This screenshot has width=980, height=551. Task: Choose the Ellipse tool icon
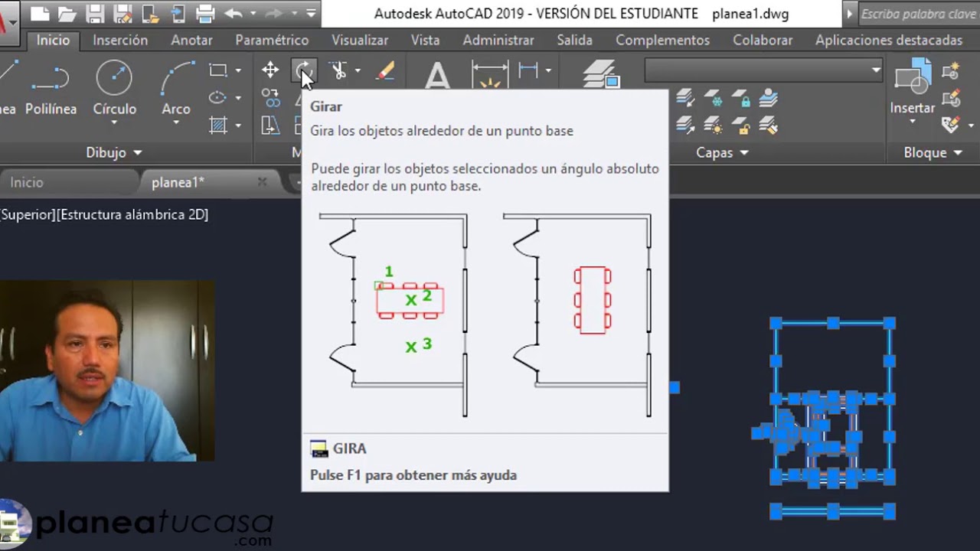click(x=218, y=97)
